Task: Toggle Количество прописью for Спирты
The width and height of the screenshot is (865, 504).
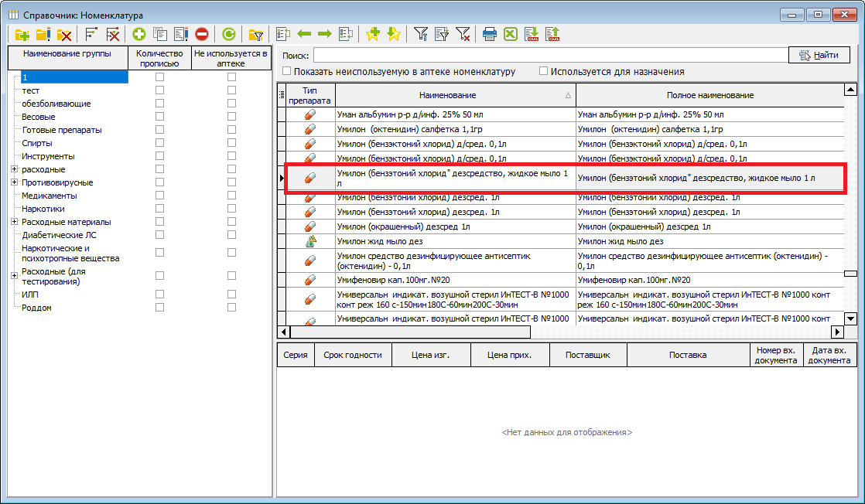Action: [159, 143]
